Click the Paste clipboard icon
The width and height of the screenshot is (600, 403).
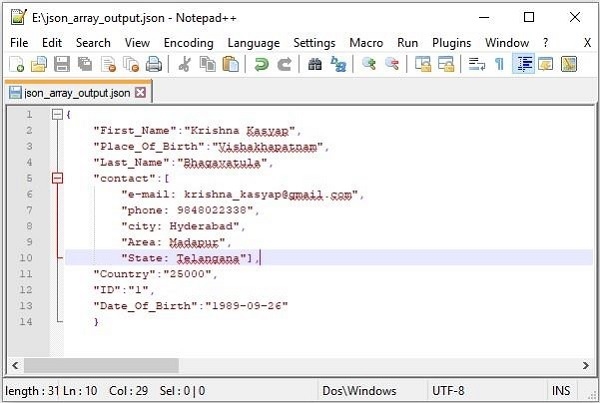(x=230, y=64)
